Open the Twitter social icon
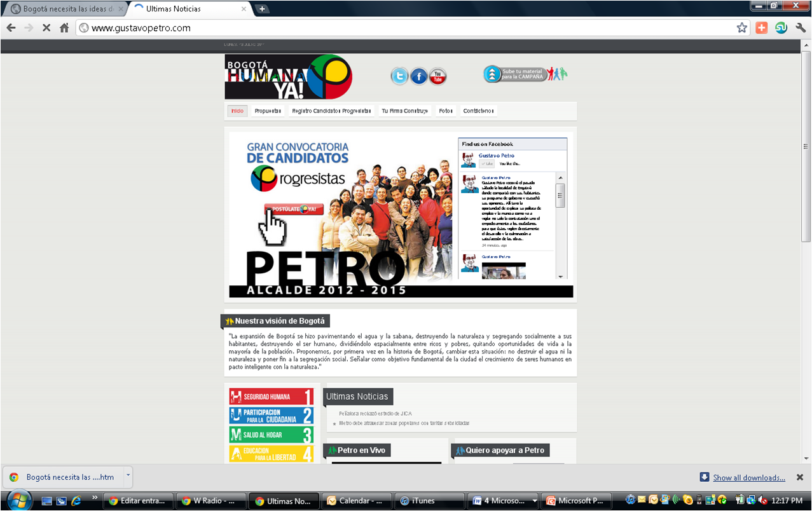 coord(399,76)
